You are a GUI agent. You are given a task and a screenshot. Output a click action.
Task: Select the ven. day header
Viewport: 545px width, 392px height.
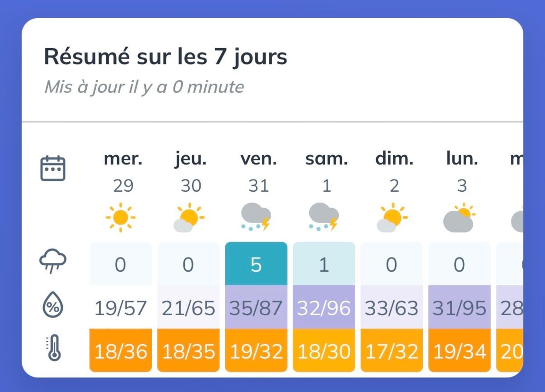pos(258,159)
